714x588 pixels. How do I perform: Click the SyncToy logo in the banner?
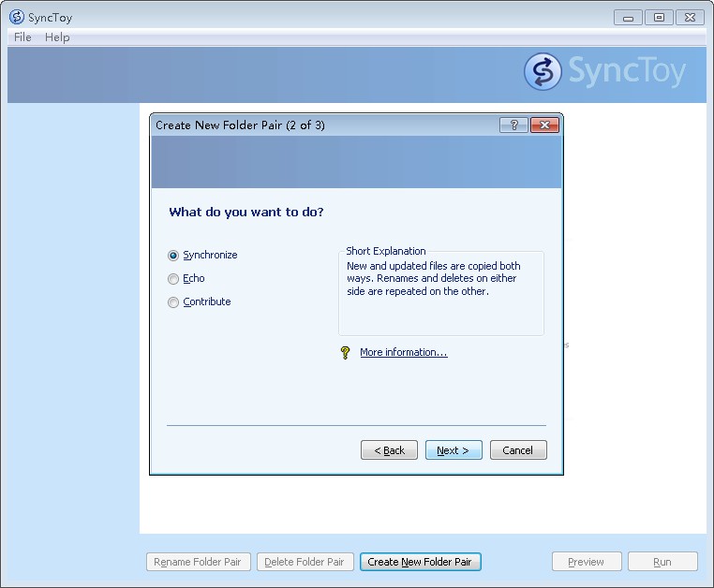tap(604, 71)
